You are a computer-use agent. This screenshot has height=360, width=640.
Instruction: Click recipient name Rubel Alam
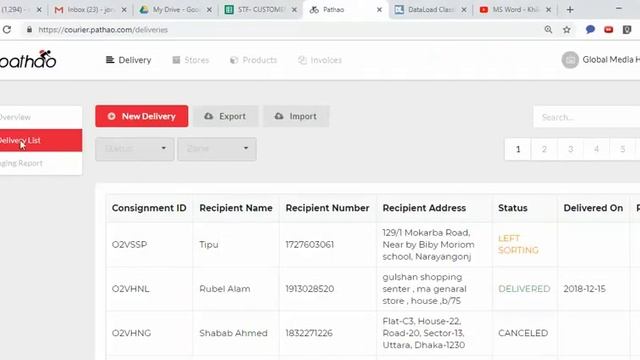225,289
